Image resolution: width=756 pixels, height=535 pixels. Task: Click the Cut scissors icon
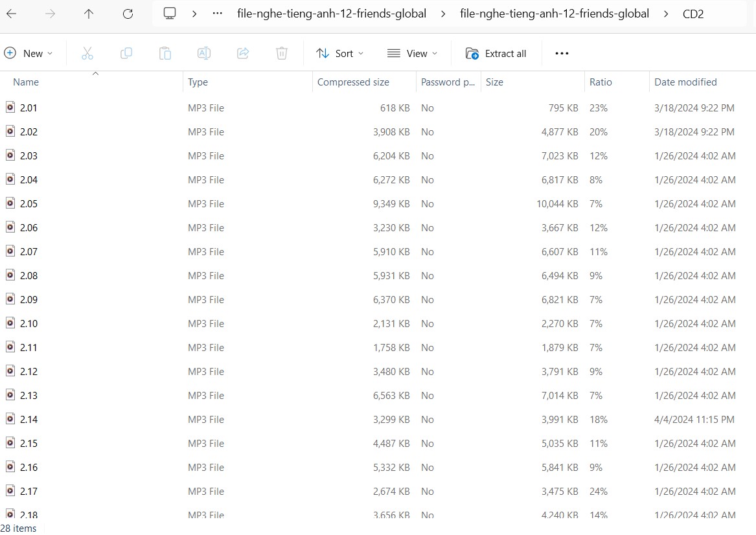pos(87,54)
